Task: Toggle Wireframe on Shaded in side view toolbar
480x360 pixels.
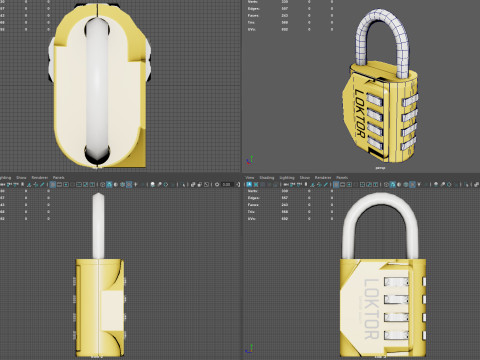Action: [122, 184]
